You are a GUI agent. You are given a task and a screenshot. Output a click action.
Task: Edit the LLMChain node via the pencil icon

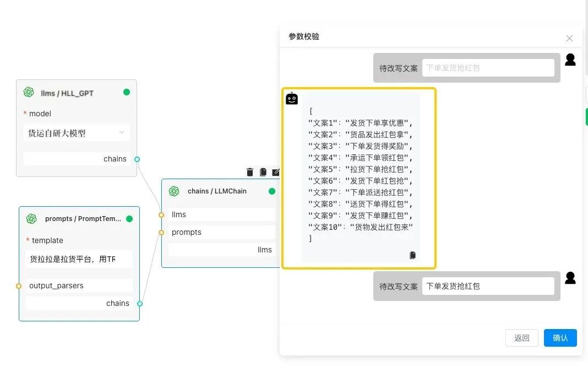click(x=276, y=172)
